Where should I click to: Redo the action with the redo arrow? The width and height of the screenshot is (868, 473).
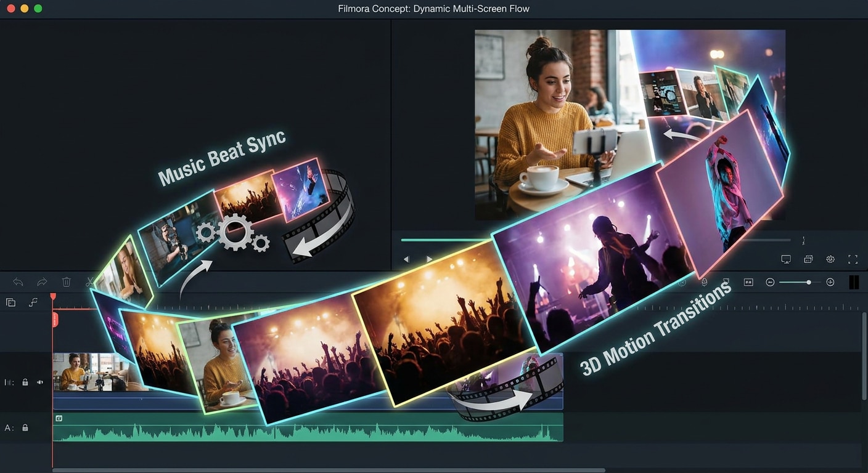pos(42,282)
